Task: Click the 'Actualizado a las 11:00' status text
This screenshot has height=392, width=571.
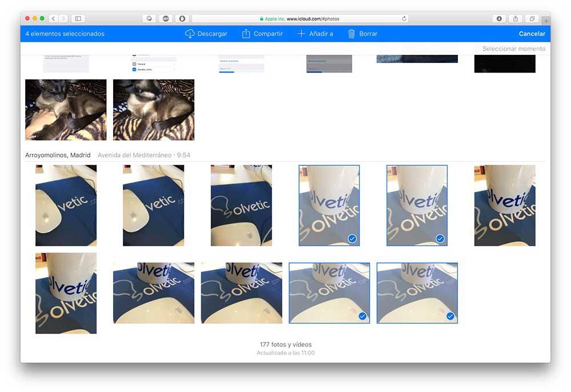Action: point(286,353)
